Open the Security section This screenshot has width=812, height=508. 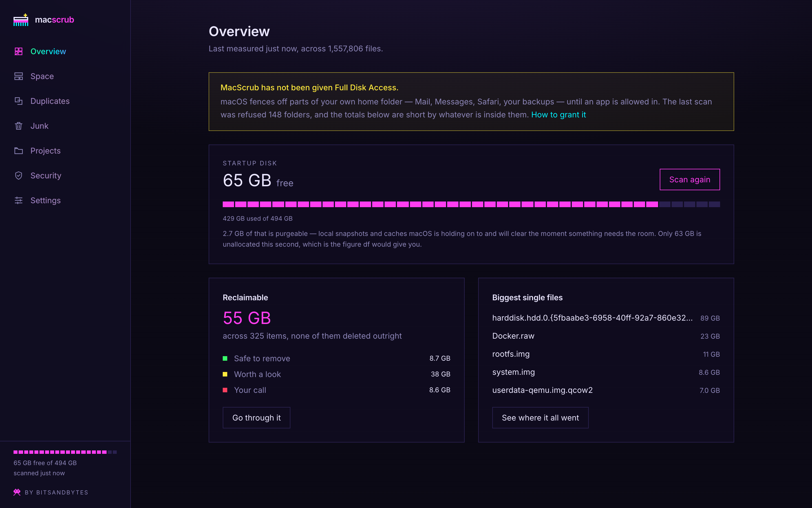click(x=46, y=176)
